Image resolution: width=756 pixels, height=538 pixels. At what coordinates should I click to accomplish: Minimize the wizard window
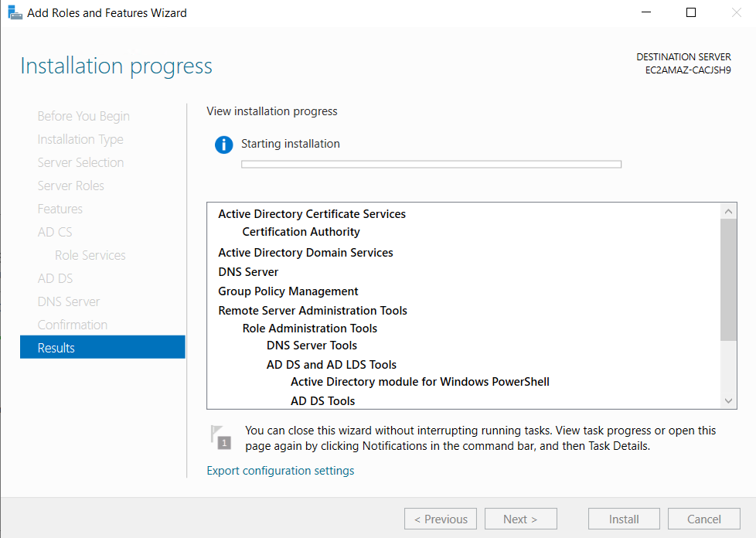pyautogui.click(x=646, y=12)
